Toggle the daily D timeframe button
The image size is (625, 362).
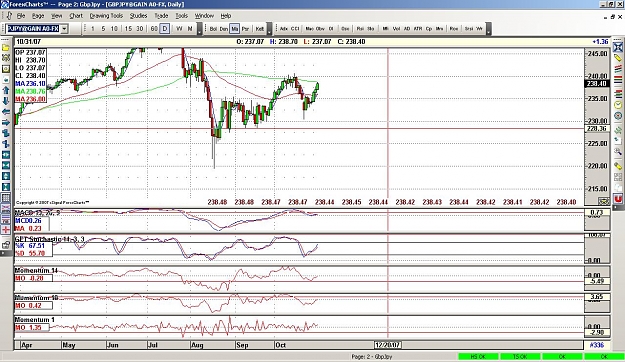click(165, 29)
